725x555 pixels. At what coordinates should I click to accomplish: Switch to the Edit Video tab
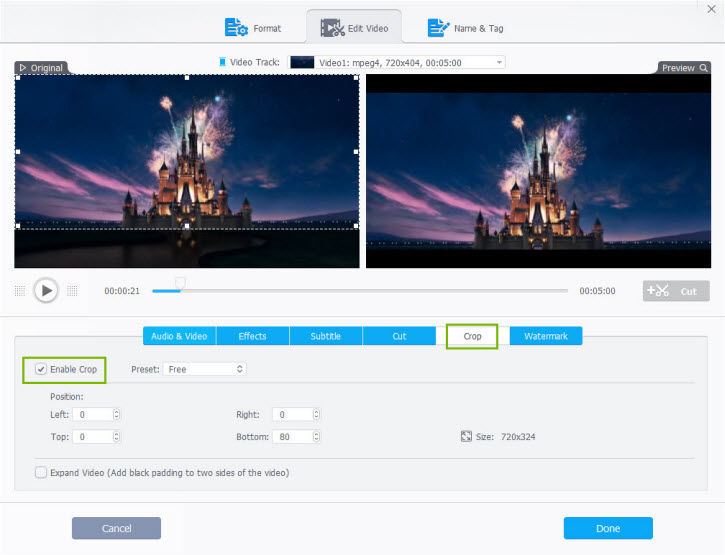(354, 28)
